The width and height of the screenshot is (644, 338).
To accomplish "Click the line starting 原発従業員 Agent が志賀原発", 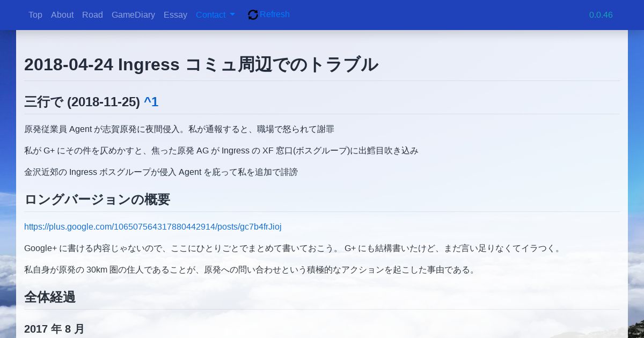I will [179, 129].
